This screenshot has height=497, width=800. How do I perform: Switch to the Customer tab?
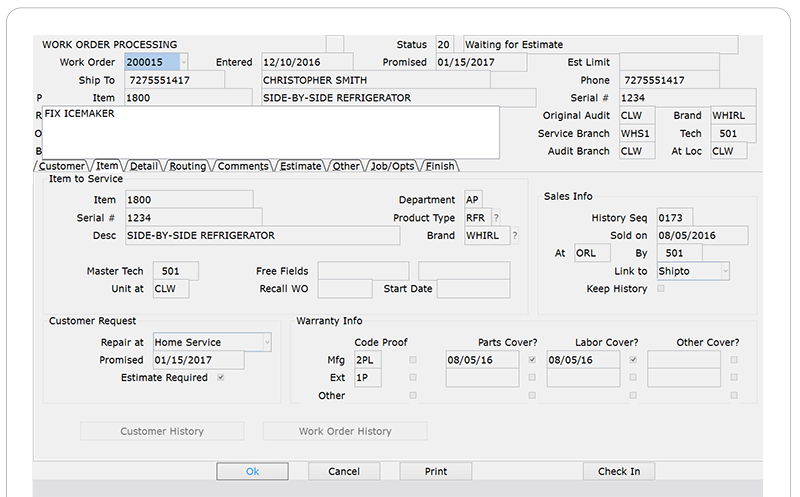coord(62,166)
